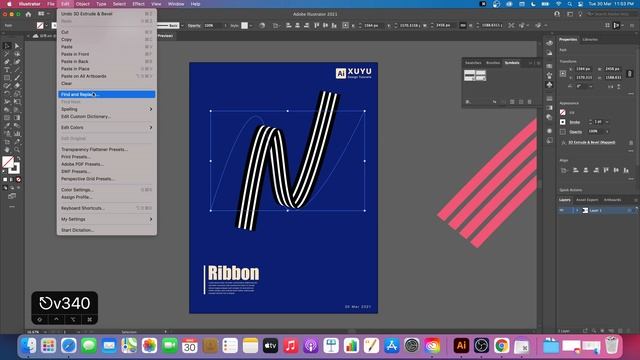640x360 pixels.
Task: Open Safari from the Dock
Action: [69, 345]
